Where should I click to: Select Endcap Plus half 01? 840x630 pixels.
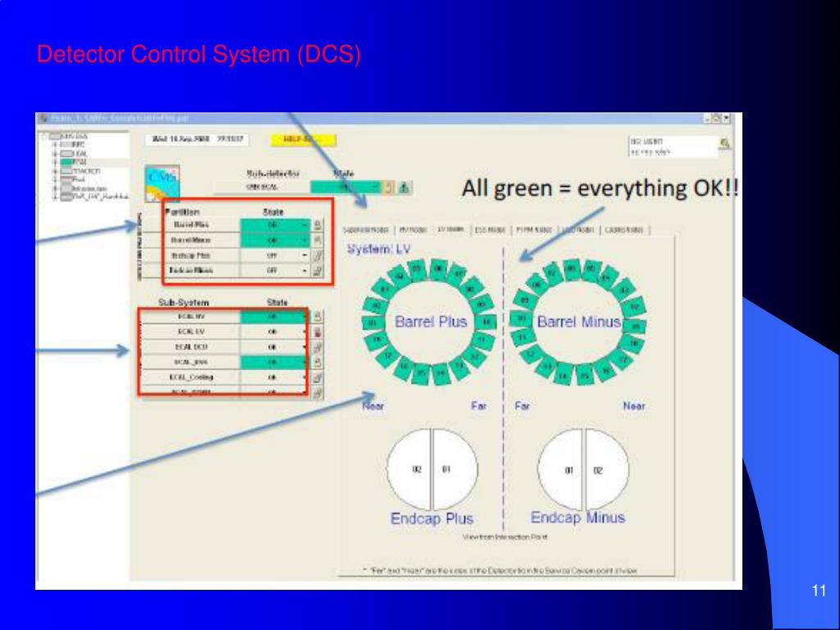(454, 469)
